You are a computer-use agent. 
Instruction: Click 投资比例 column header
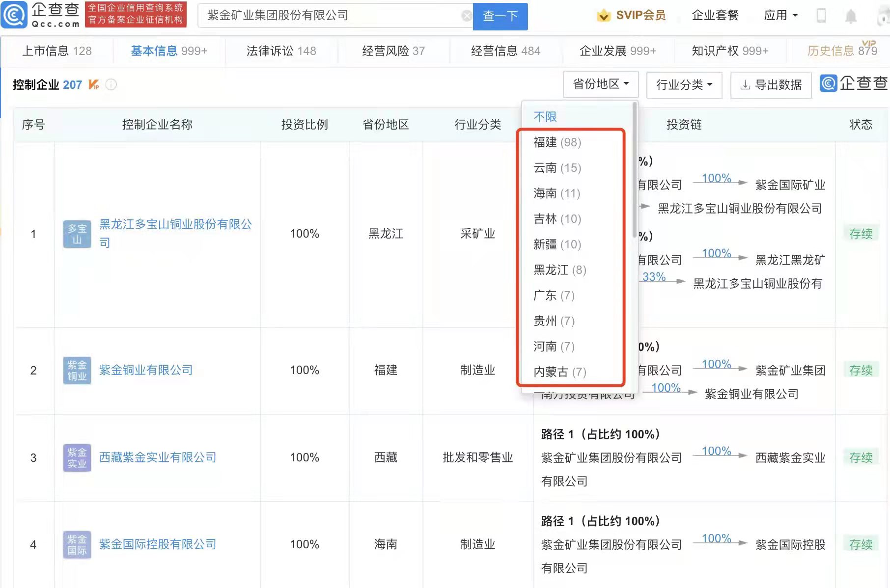(305, 125)
